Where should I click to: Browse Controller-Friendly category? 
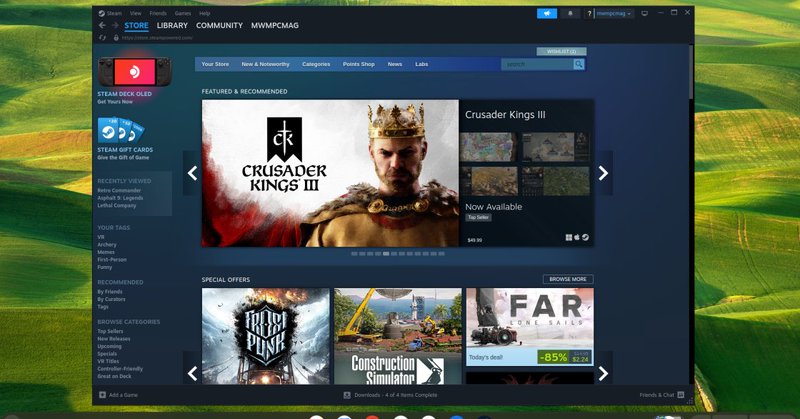click(120, 368)
